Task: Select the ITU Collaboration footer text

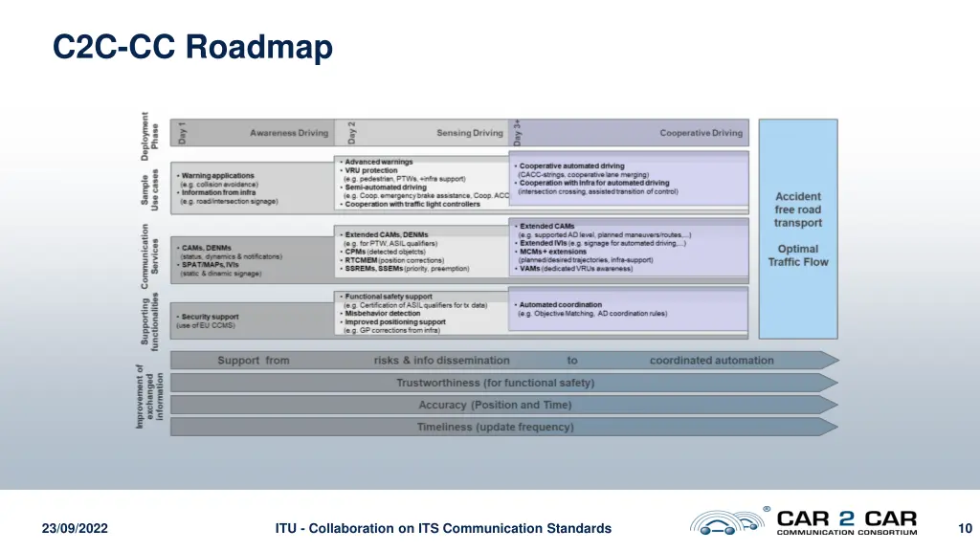Action: coord(442,528)
